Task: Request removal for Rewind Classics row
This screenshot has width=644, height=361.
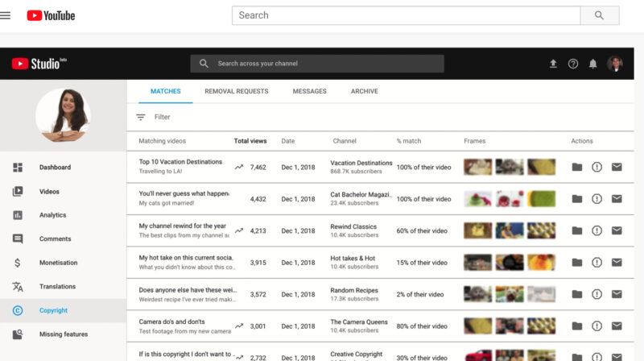Action: tap(597, 230)
